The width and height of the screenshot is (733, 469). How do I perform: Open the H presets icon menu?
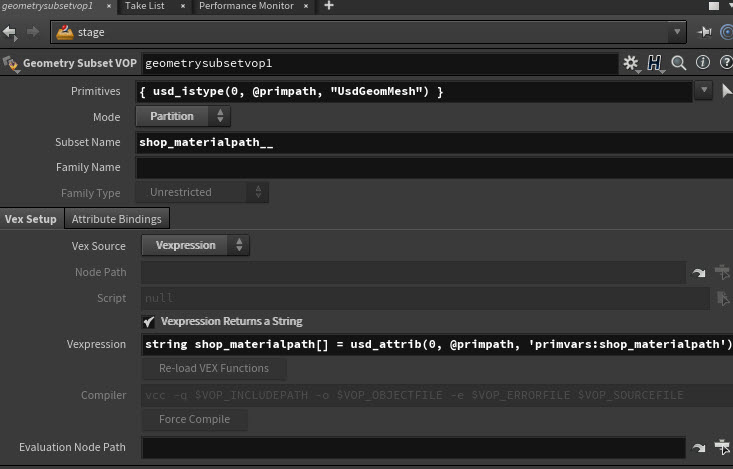(654, 63)
